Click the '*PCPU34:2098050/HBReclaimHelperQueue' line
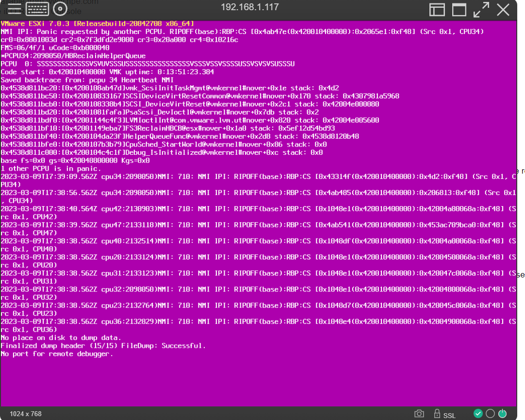 [x=73, y=56]
